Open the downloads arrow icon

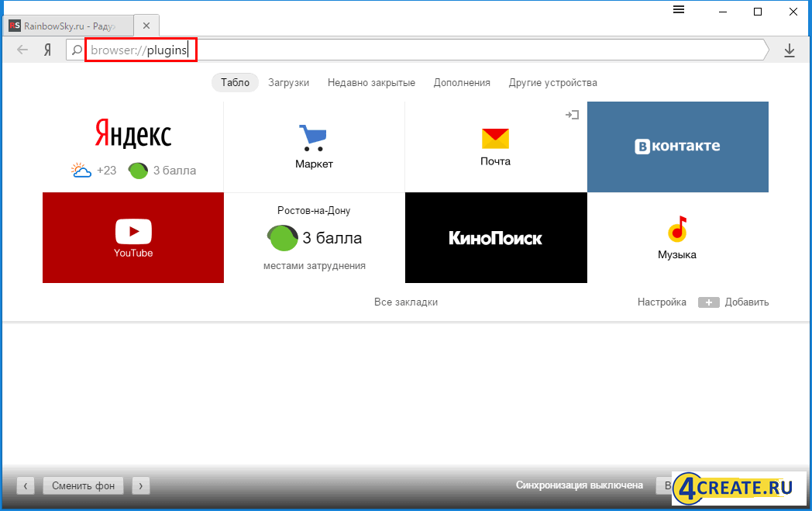click(790, 50)
